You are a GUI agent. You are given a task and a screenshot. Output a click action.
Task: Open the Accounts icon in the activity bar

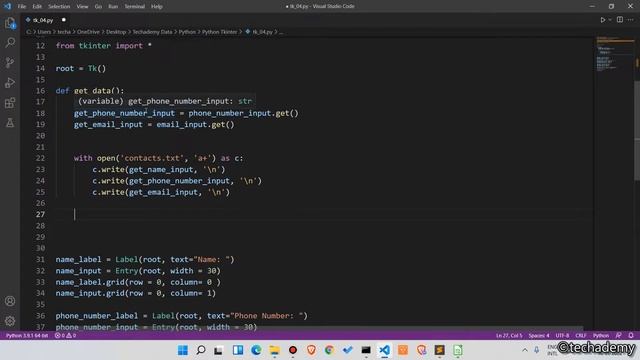pos(10,301)
